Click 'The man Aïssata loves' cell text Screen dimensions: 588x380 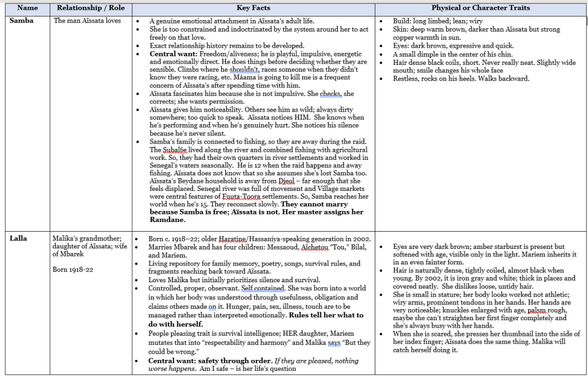click(87, 21)
